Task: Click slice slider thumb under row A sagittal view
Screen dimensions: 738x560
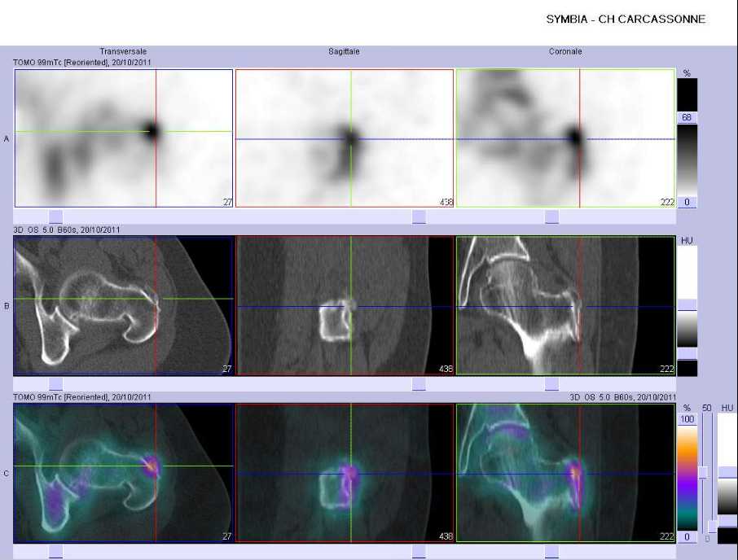Action: [419, 217]
